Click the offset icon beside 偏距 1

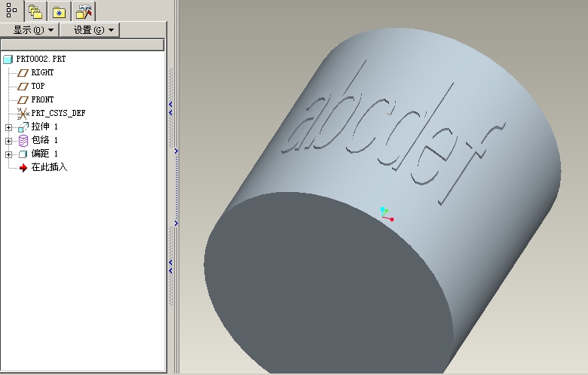pyautogui.click(x=23, y=154)
